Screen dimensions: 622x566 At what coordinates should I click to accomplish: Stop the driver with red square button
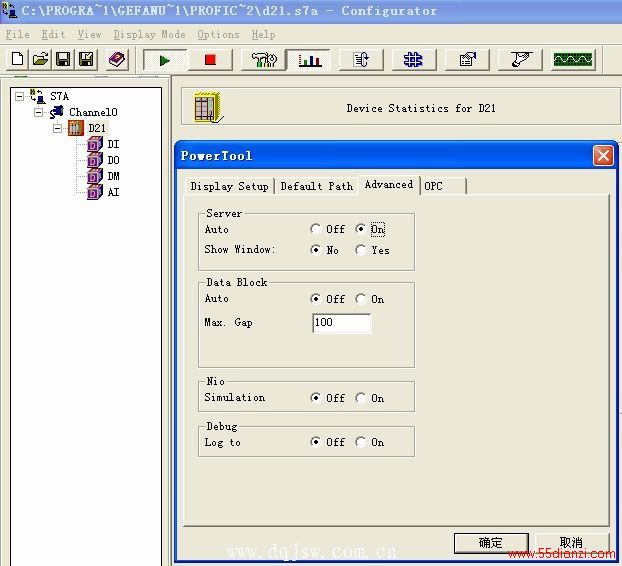click(x=210, y=60)
